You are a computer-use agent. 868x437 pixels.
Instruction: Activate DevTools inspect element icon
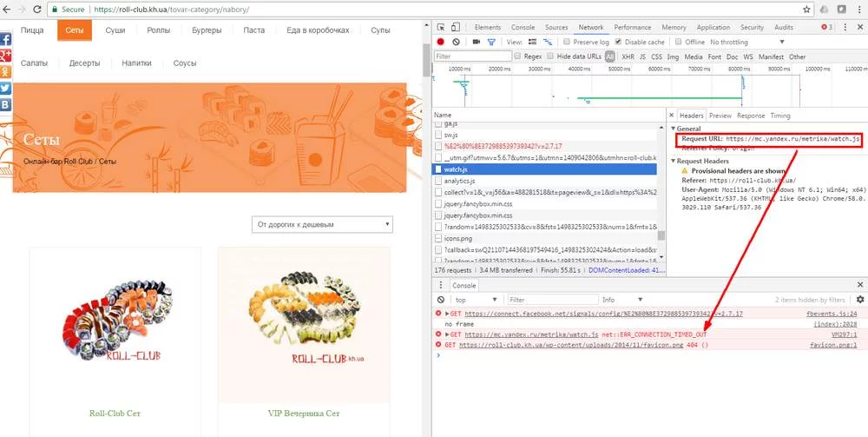click(x=441, y=27)
